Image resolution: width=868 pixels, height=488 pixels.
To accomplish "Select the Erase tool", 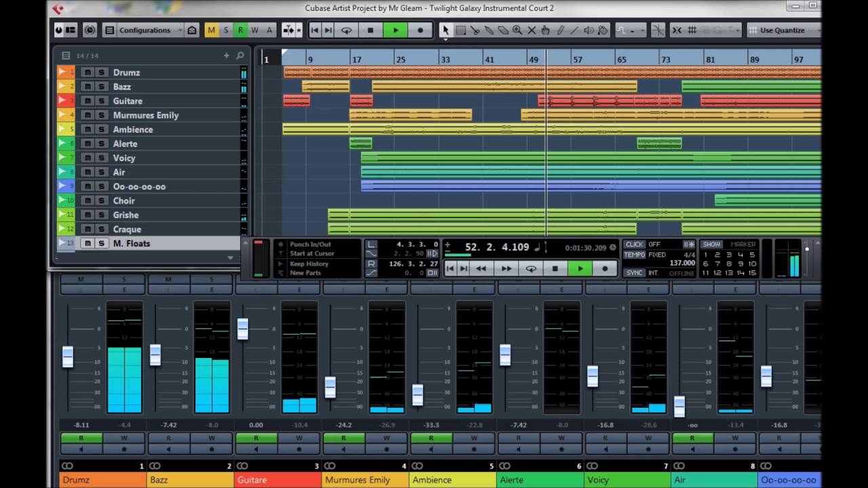I will (x=503, y=30).
